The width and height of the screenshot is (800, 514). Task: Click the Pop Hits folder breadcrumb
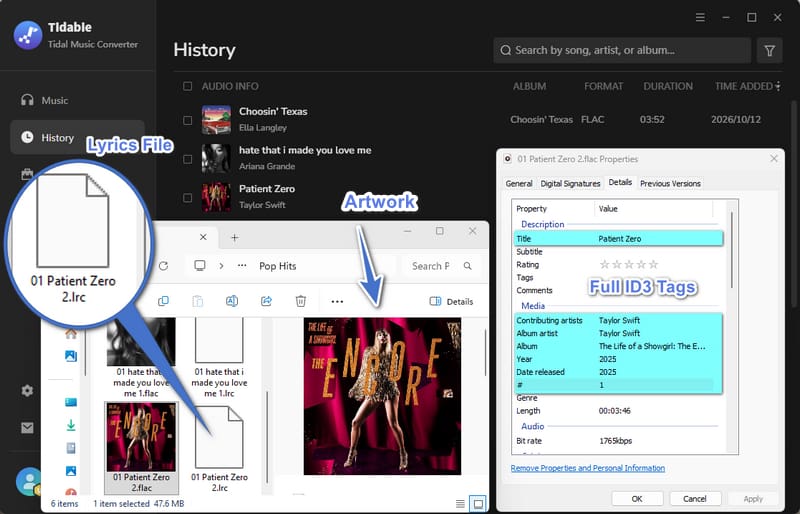pos(278,266)
